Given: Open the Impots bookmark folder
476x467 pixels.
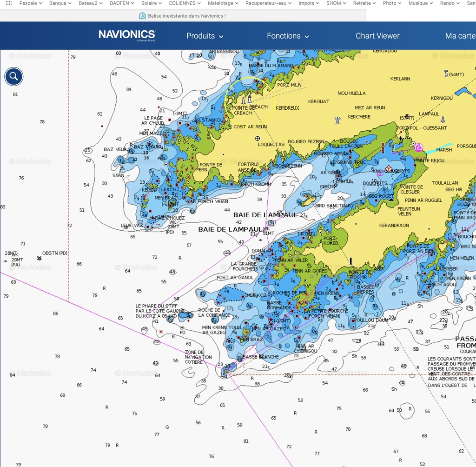Looking at the screenshot, I should [x=309, y=3].
